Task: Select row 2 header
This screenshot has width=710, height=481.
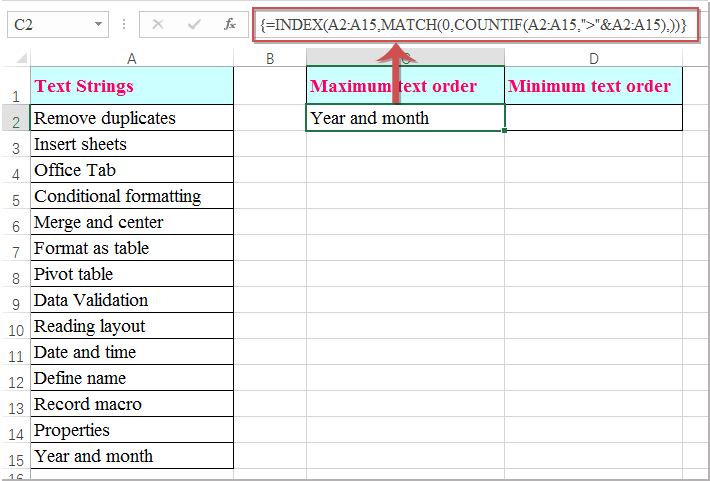Action: [14, 119]
